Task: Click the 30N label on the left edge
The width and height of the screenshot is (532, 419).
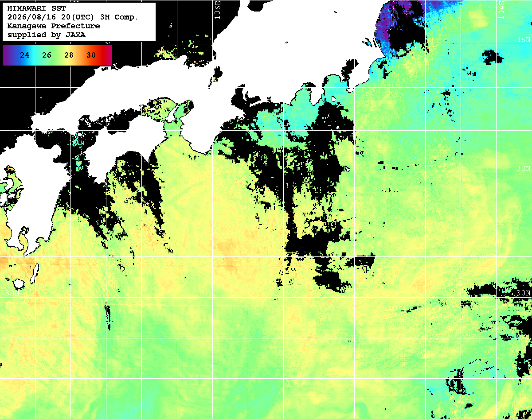Action: (x=12, y=293)
